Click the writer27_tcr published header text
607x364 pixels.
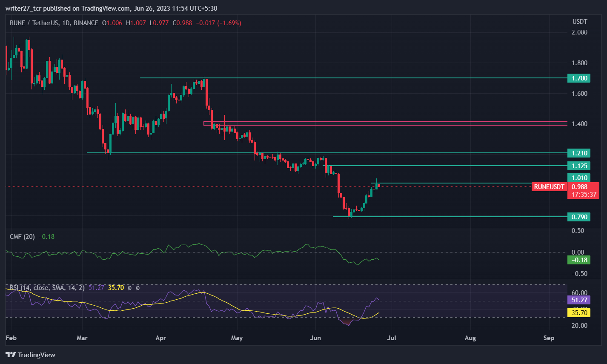[x=112, y=8]
